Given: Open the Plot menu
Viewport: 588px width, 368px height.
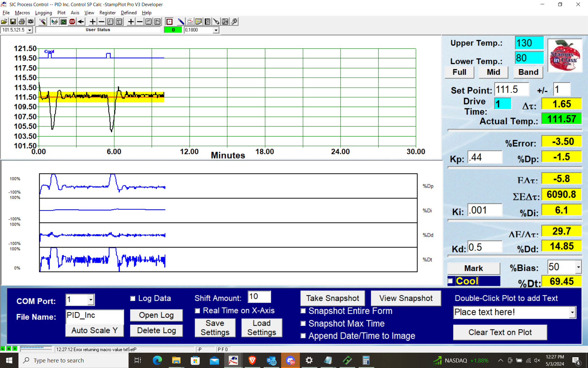Looking at the screenshot, I should click(61, 13).
